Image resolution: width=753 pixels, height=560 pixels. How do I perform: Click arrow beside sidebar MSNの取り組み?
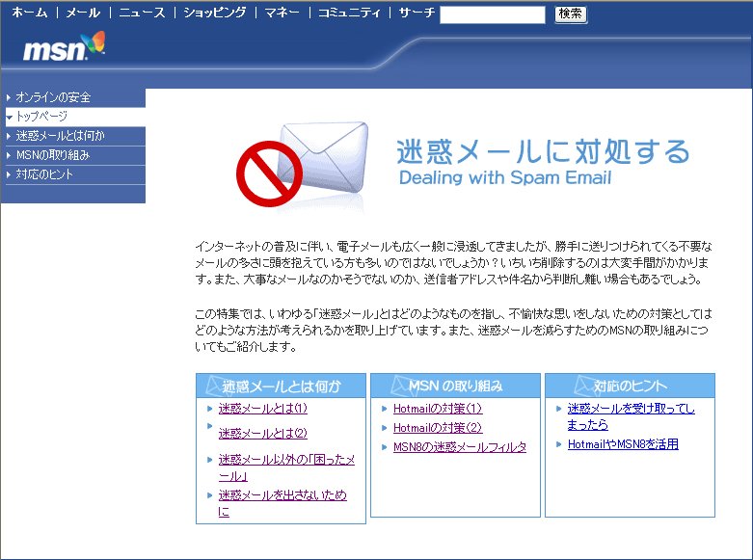pyautogui.click(x=9, y=155)
